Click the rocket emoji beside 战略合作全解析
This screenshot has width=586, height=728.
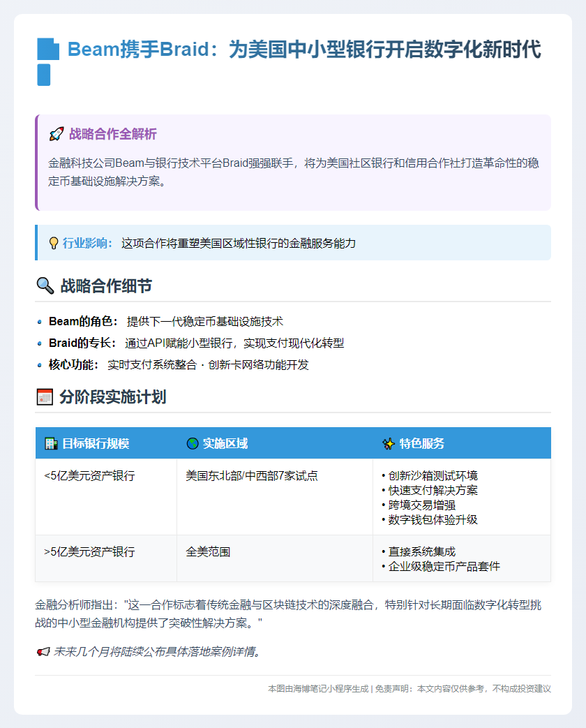56,134
